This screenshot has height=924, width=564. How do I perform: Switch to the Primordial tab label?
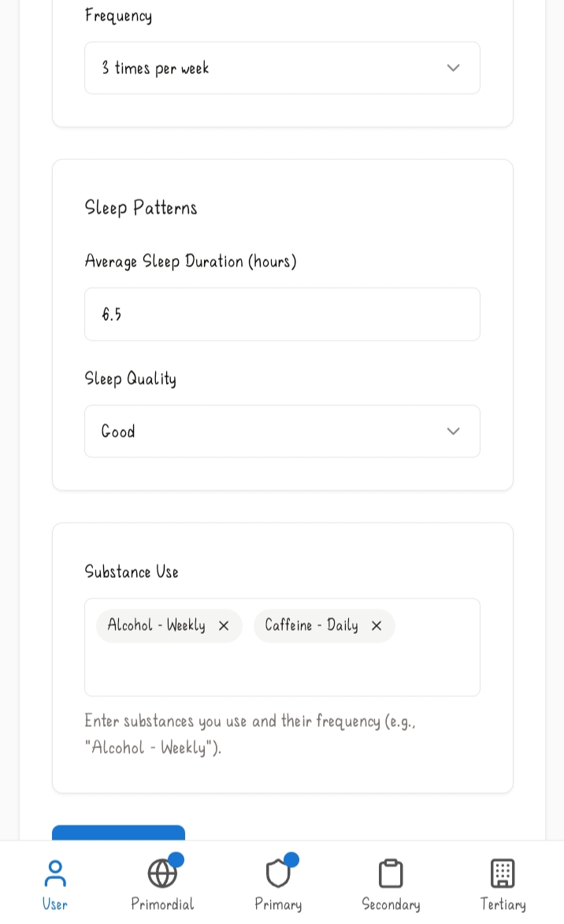coord(162,904)
